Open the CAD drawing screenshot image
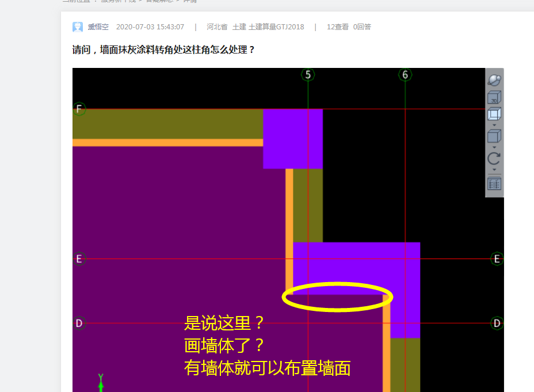This screenshot has width=534, height=392. [288, 230]
